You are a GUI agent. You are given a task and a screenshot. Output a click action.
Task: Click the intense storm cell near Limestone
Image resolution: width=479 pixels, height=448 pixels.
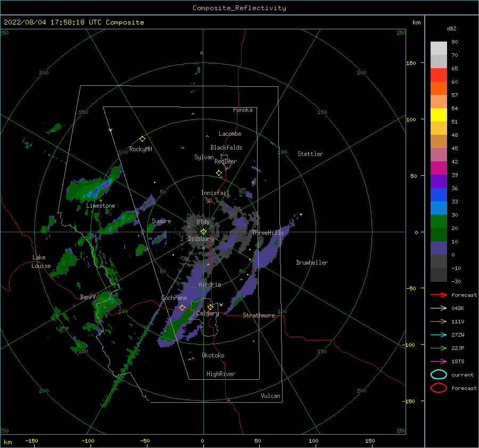point(106,185)
